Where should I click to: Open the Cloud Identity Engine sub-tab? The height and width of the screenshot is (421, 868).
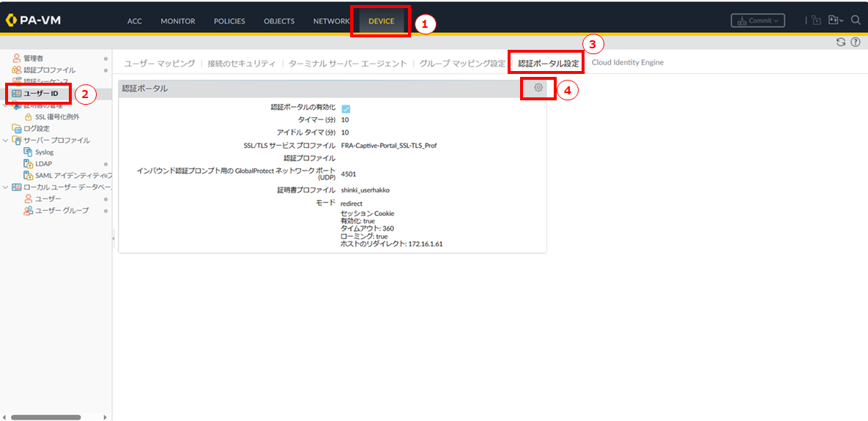click(x=627, y=62)
